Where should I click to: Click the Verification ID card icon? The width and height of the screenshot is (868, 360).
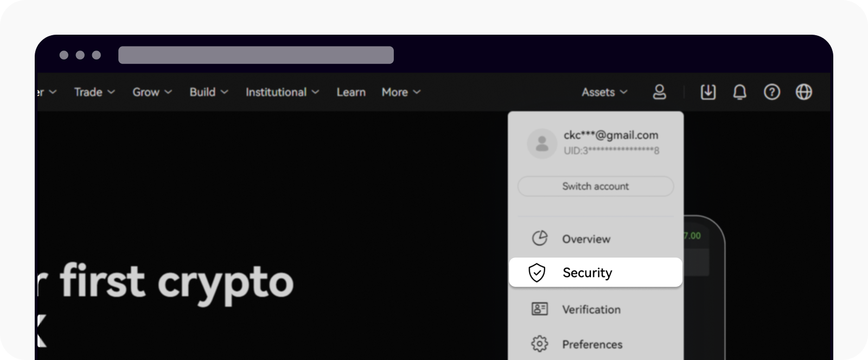click(540, 309)
